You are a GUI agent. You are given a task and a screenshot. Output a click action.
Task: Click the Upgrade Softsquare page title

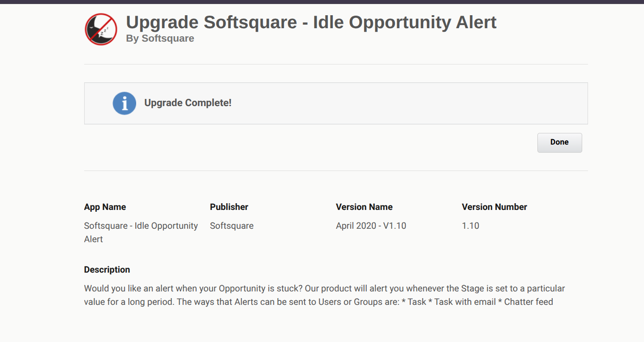311,22
